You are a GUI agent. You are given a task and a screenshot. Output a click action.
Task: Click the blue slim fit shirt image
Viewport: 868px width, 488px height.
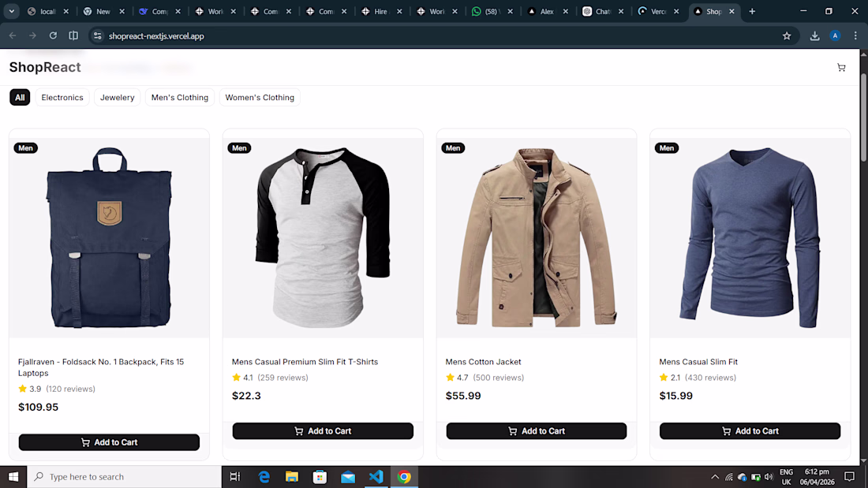[750, 238]
